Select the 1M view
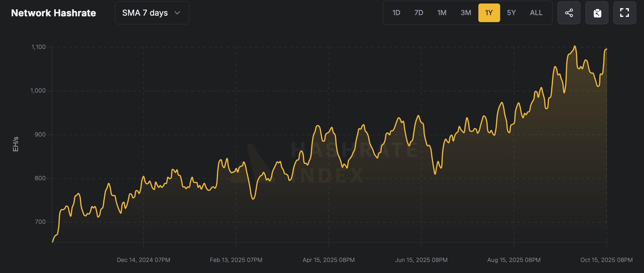 pos(442,13)
